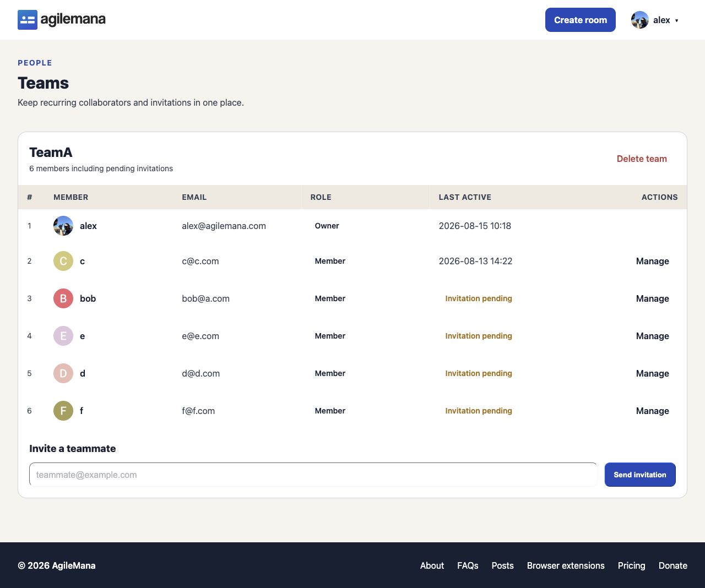
Task: Open Manage for member e
Action: (x=653, y=336)
